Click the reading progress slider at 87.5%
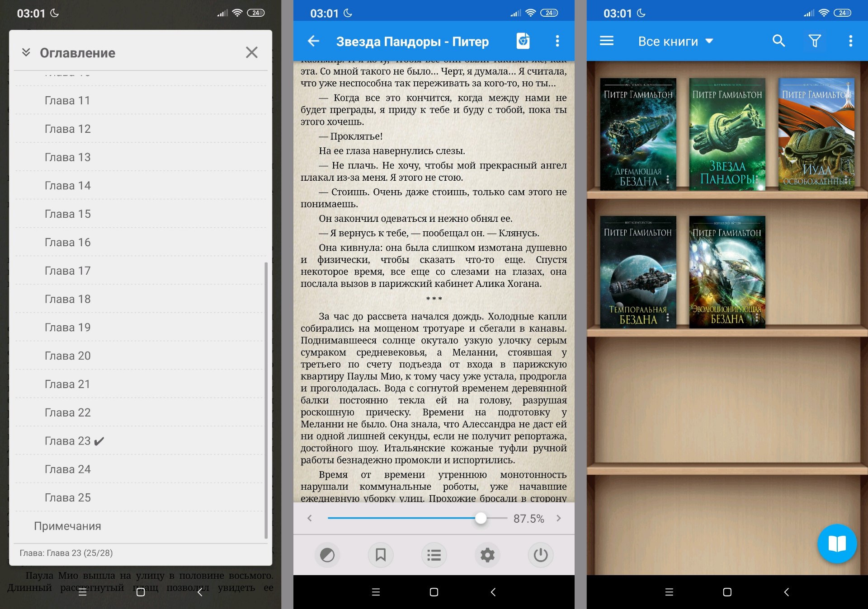 click(481, 518)
